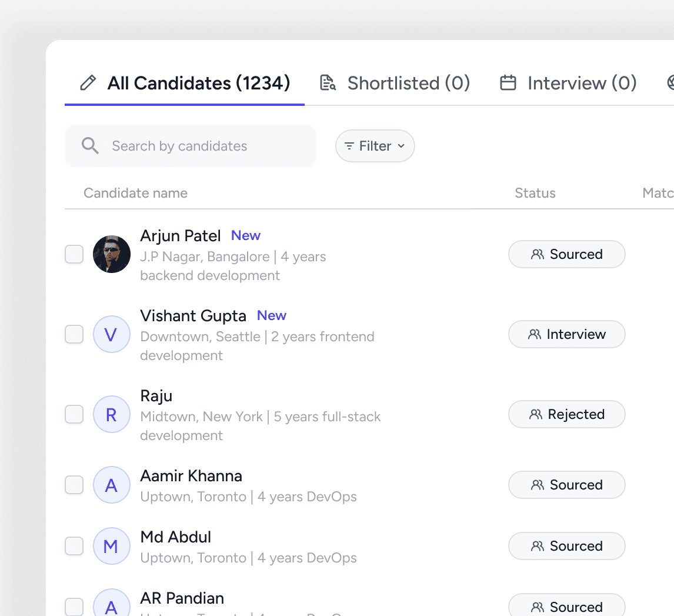Click Vishant Gupta's V avatar
The image size is (674, 616).
(111, 335)
